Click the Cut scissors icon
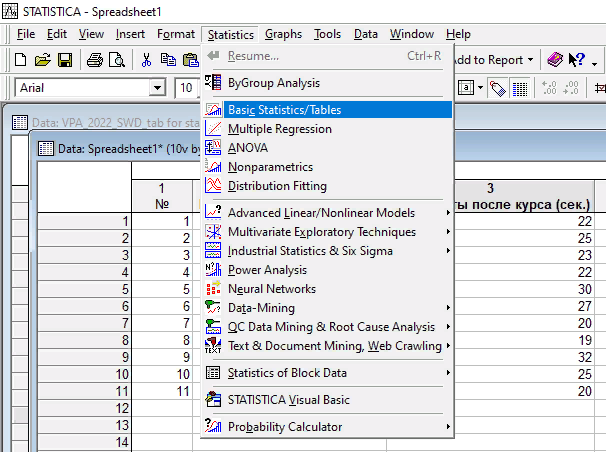This screenshot has width=606, height=452. (x=146, y=60)
